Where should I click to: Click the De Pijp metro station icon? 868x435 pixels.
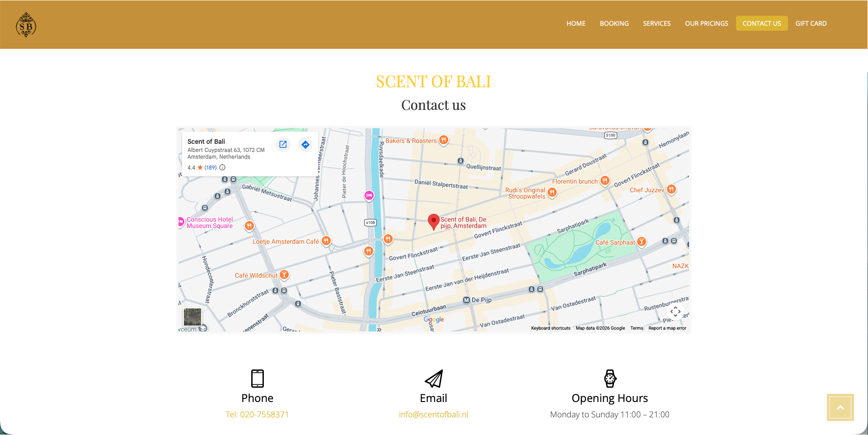coord(467,300)
